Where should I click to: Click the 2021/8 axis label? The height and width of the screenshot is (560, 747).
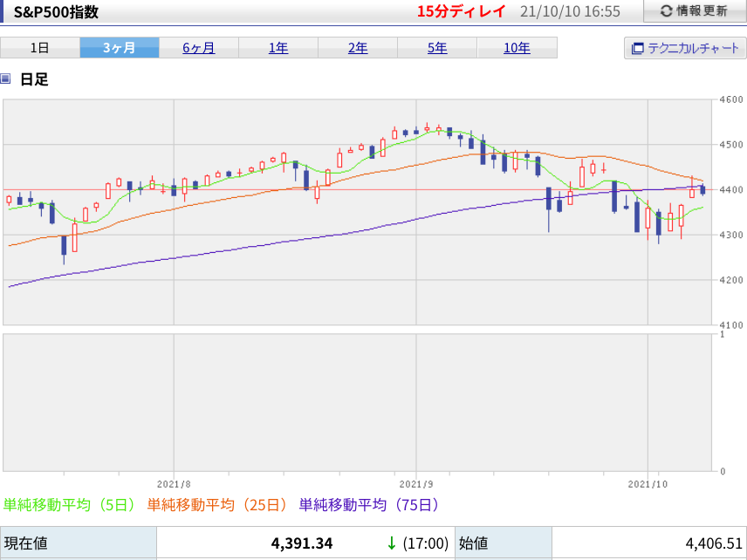click(x=174, y=484)
